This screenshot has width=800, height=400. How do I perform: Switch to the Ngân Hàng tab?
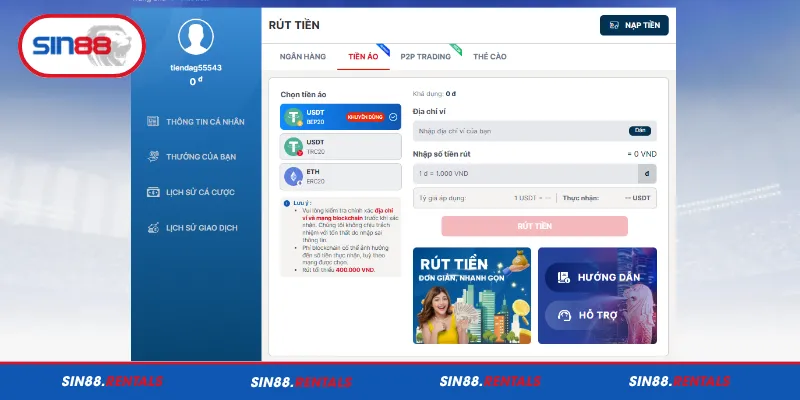click(303, 57)
